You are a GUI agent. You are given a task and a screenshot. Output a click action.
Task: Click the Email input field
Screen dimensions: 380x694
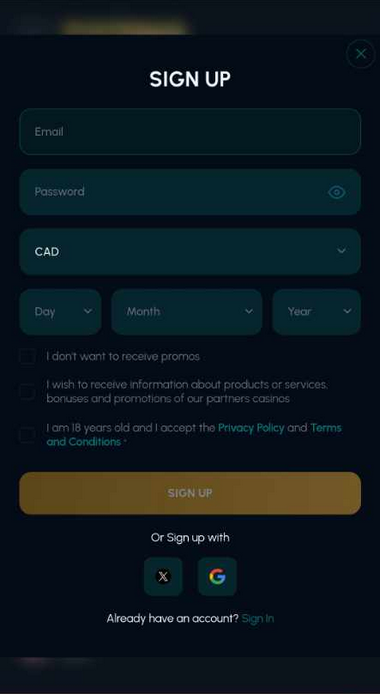[190, 131]
